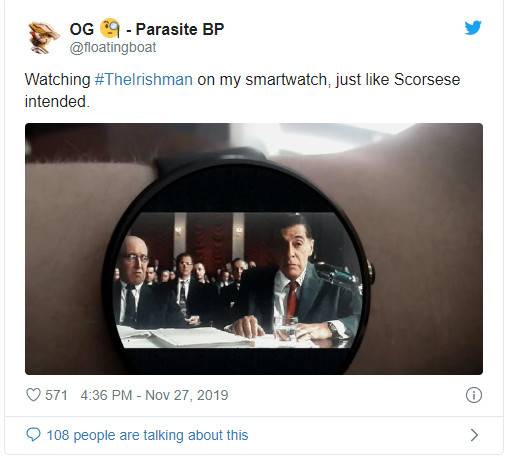Expand the conversation with the right chevron
509x459 pixels.
pyautogui.click(x=474, y=435)
